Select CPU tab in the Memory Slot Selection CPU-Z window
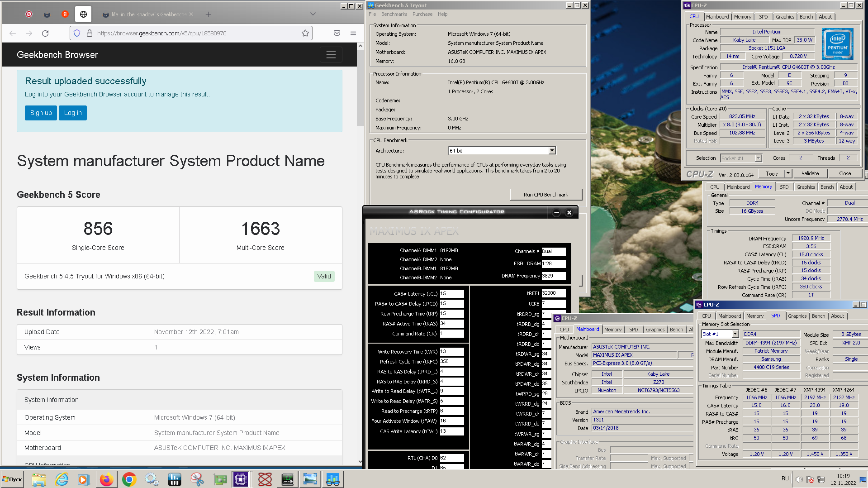The width and height of the screenshot is (868, 488). (x=706, y=316)
